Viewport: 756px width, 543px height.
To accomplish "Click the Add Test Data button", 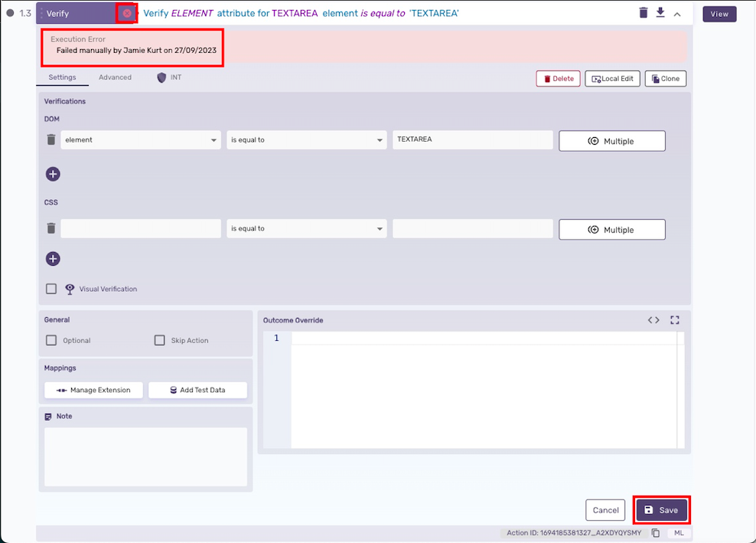I will [x=197, y=390].
